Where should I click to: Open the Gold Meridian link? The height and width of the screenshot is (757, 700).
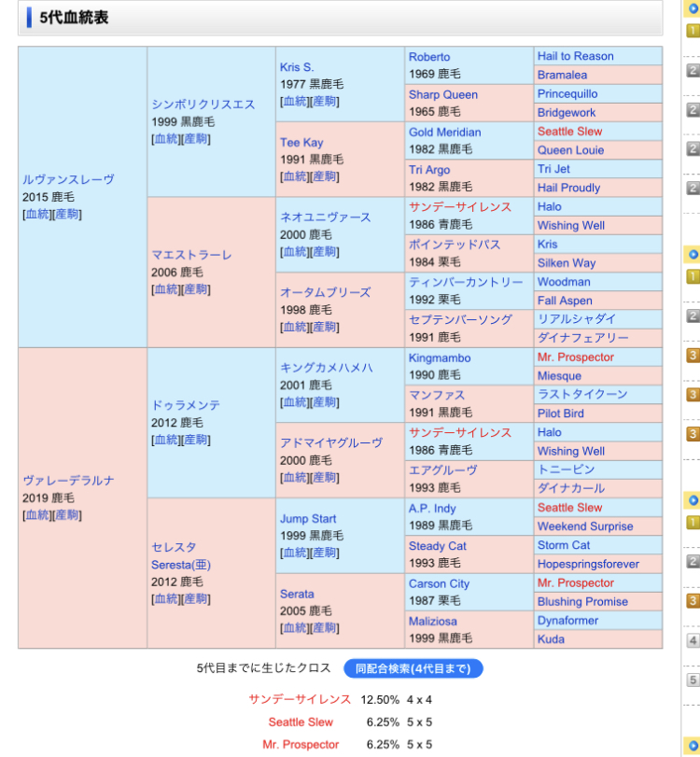click(444, 133)
